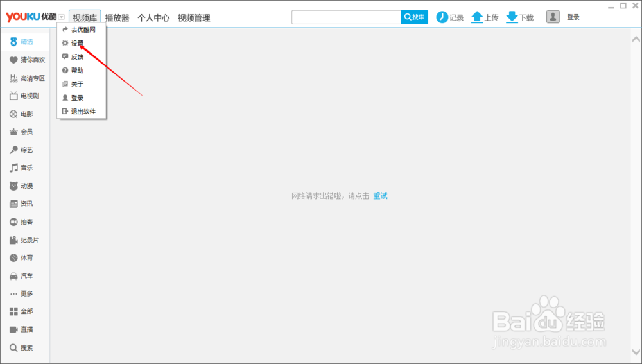The image size is (642, 364).
Task: Select the 体育 sports category
Action: [x=21, y=257]
